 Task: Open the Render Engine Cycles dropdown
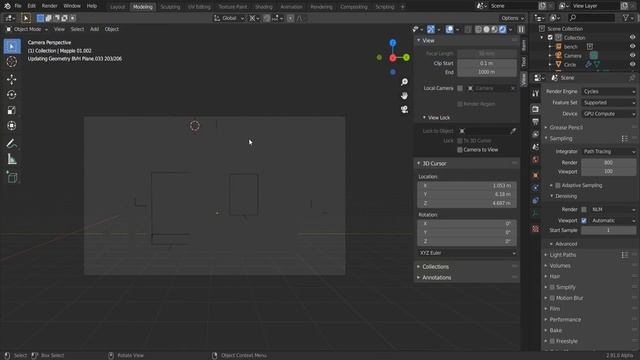(x=609, y=91)
